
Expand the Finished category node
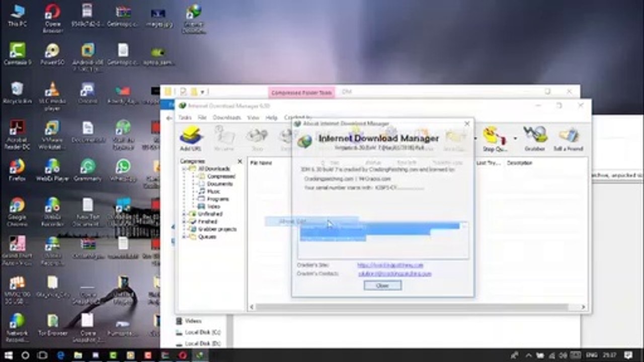click(185, 222)
